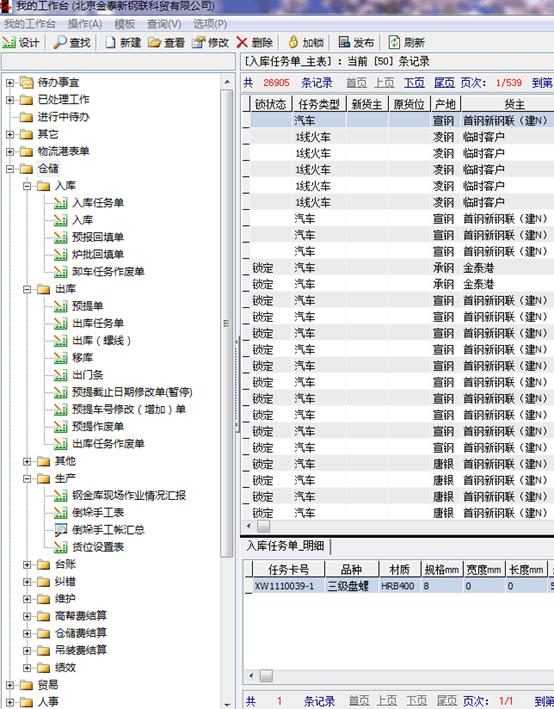Click the 发布 publish icon
The height and width of the screenshot is (709, 554).
(344, 43)
